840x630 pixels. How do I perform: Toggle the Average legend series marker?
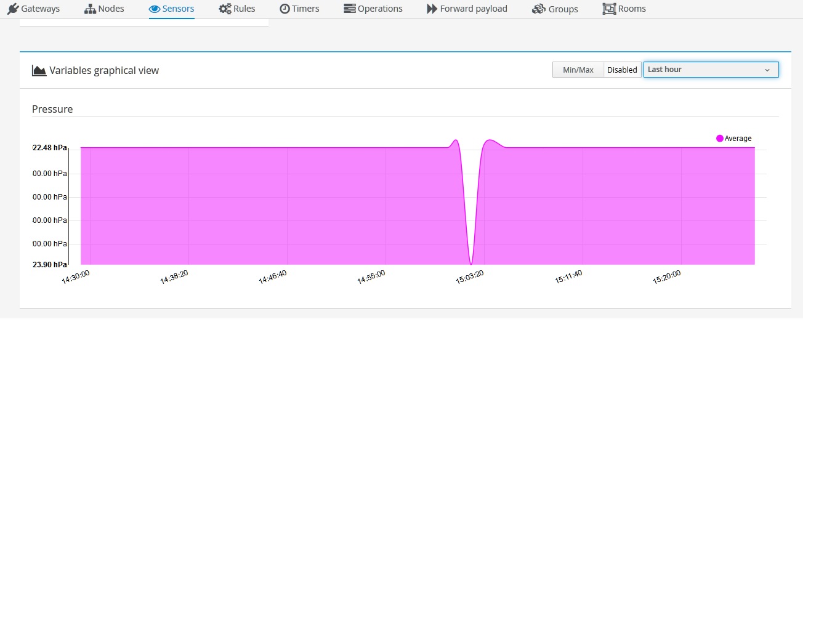point(719,139)
